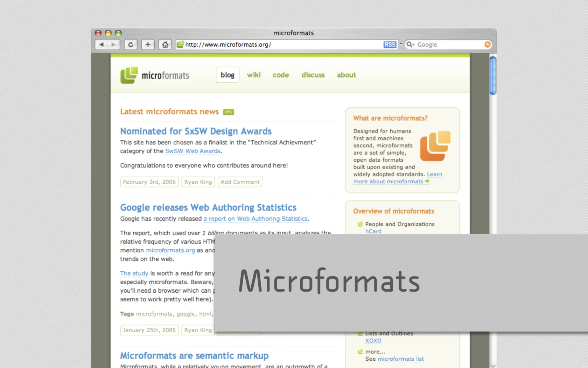This screenshot has width=588, height=368.
Task: Reload the page with the refresh button
Action: pyautogui.click(x=131, y=45)
